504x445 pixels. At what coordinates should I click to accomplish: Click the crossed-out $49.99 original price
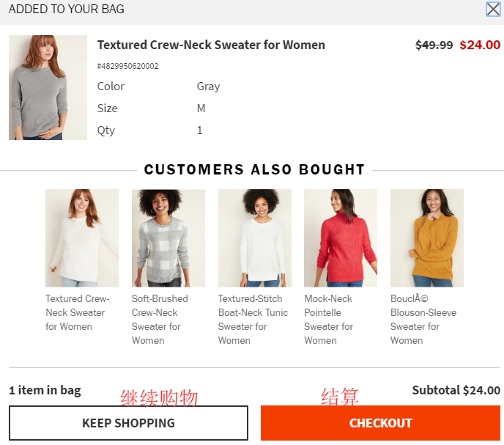(x=434, y=45)
